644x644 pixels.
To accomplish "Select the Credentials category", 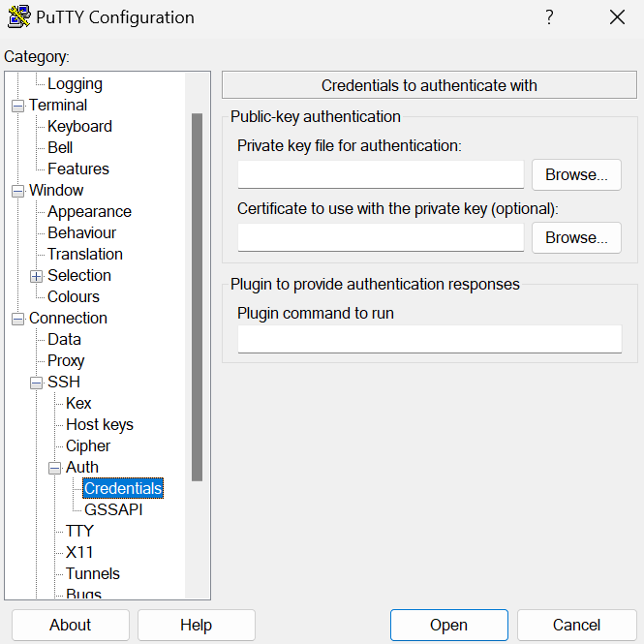I will [123, 489].
